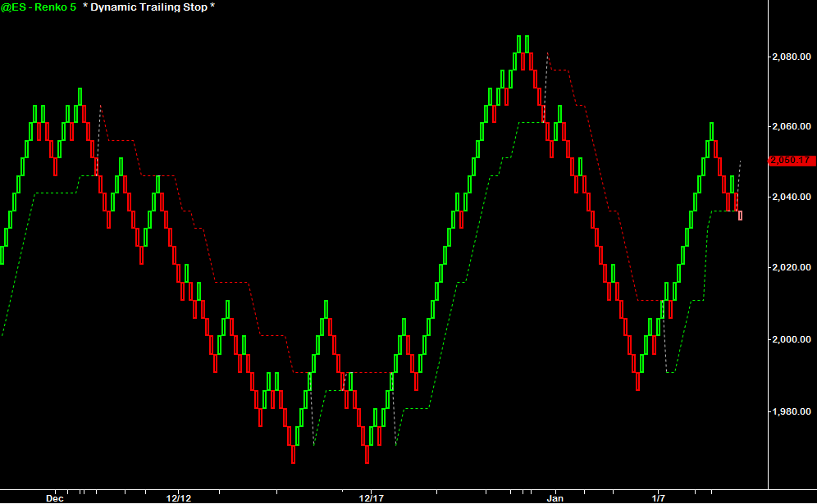817x504 pixels.
Task: Click the 2,080.00 price axis label
Action: (792, 57)
